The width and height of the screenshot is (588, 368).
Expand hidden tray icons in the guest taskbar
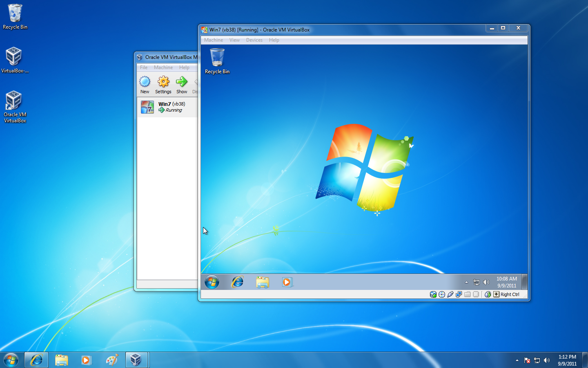click(x=466, y=282)
